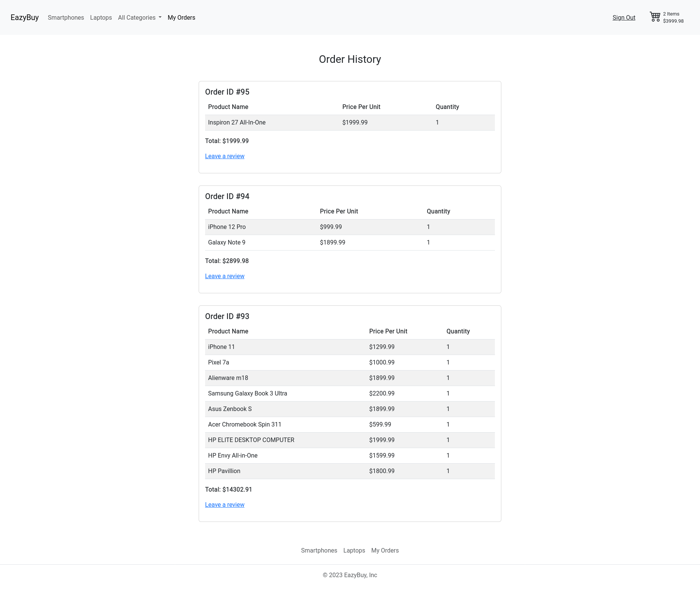Click the 'Order History' heading
The width and height of the screenshot is (700, 601).
350,59
